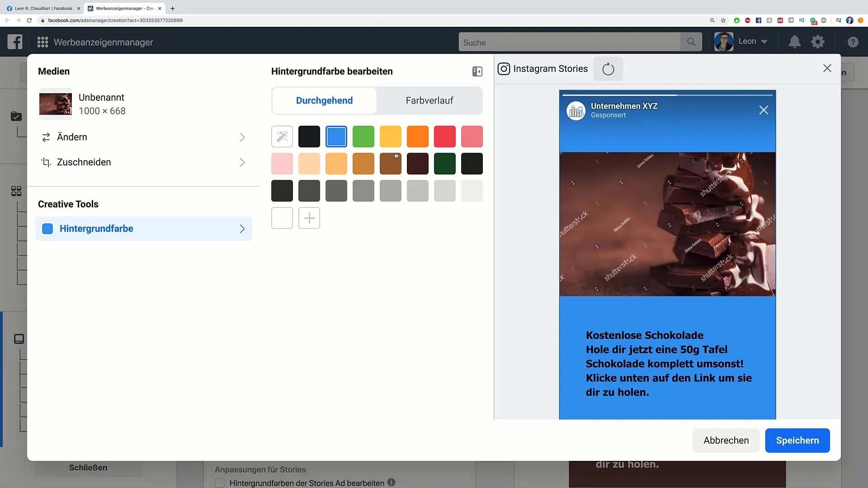Screen dimensions: 868x488
Task: Choose the green color swatch
Action: [363, 136]
